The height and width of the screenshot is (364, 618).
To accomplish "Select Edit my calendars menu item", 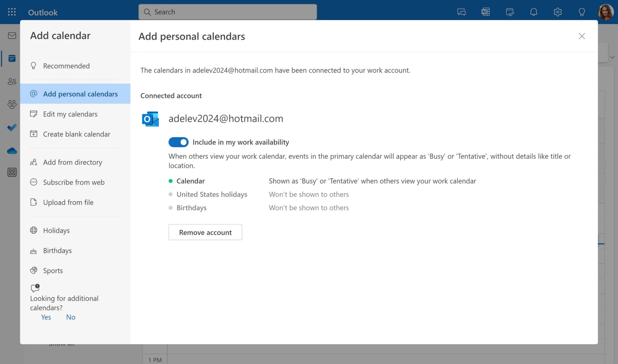I will [70, 114].
